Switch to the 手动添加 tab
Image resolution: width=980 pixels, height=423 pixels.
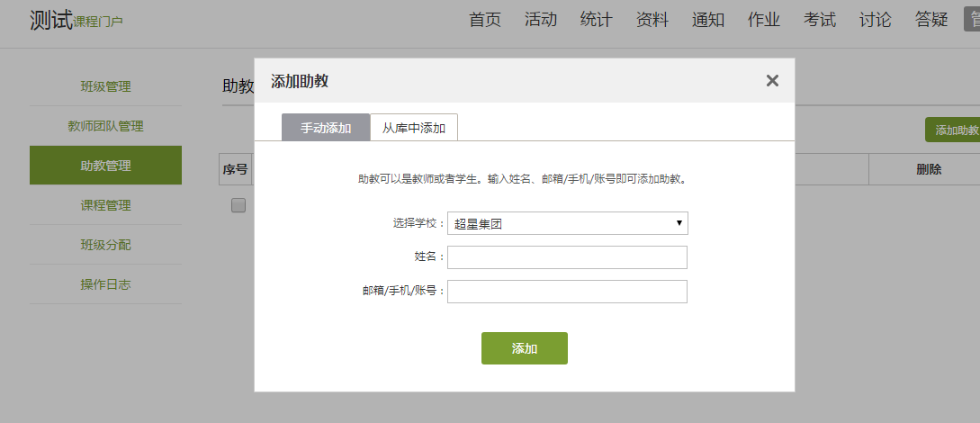coord(326,128)
